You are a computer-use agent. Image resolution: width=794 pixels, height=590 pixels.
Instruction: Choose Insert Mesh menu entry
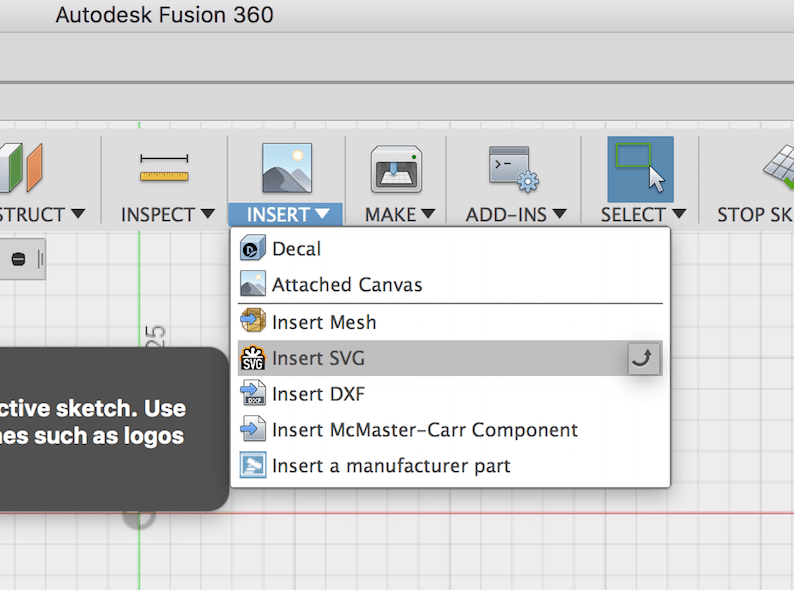click(450, 322)
